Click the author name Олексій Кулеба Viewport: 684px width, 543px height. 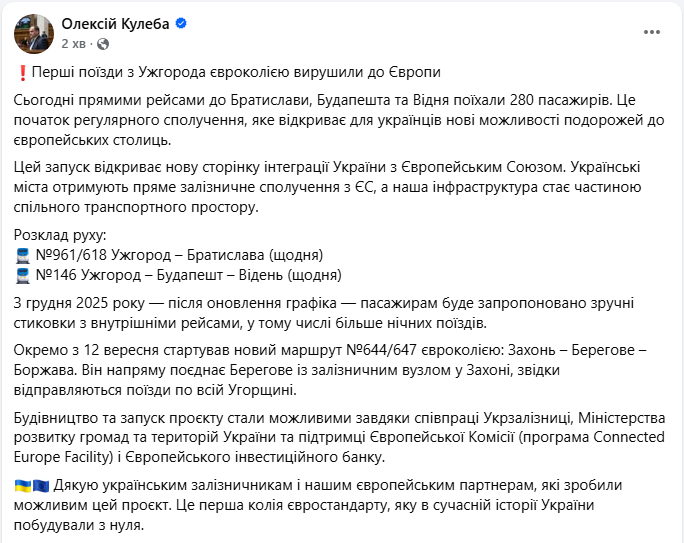(116, 23)
